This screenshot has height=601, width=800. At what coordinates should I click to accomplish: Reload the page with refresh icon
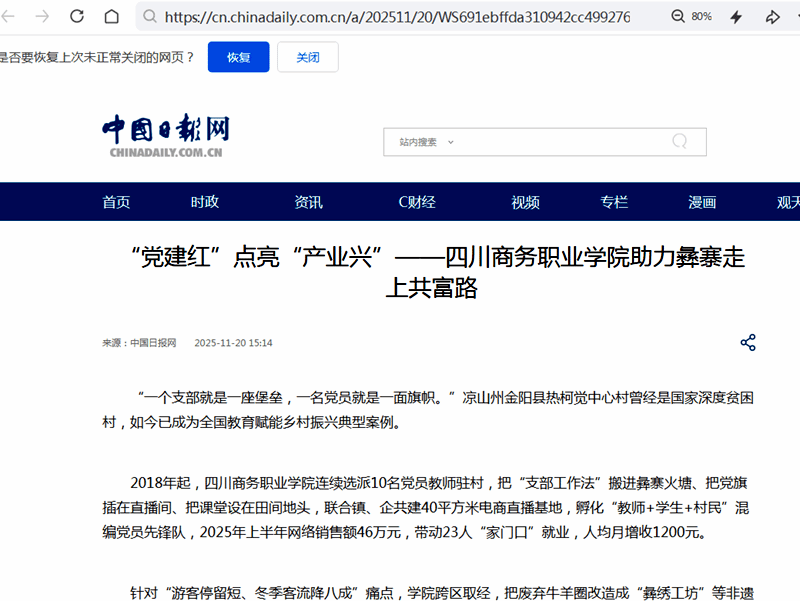click(x=77, y=17)
